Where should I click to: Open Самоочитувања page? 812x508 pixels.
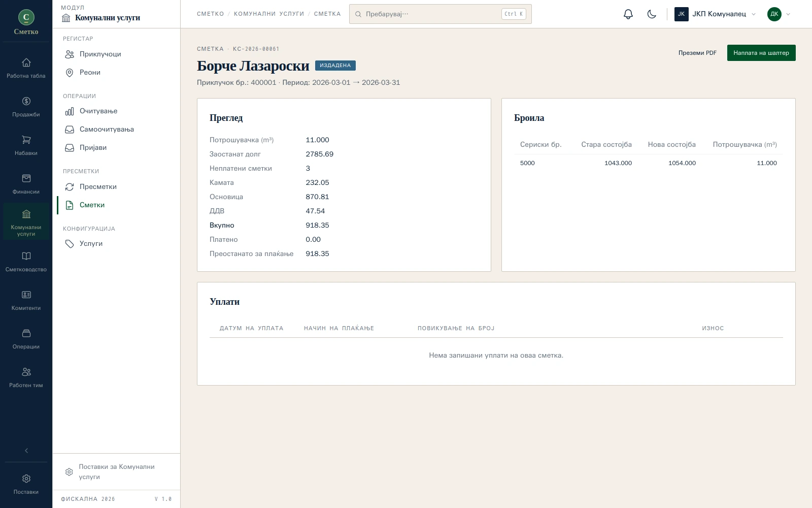point(117,129)
